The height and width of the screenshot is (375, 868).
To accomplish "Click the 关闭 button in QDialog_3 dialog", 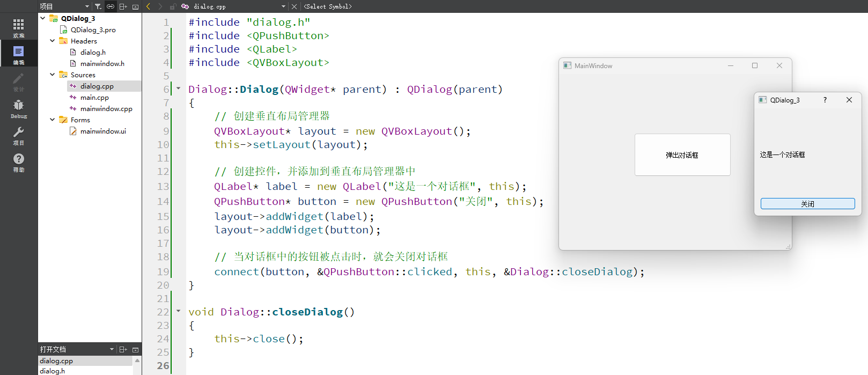I will [807, 204].
